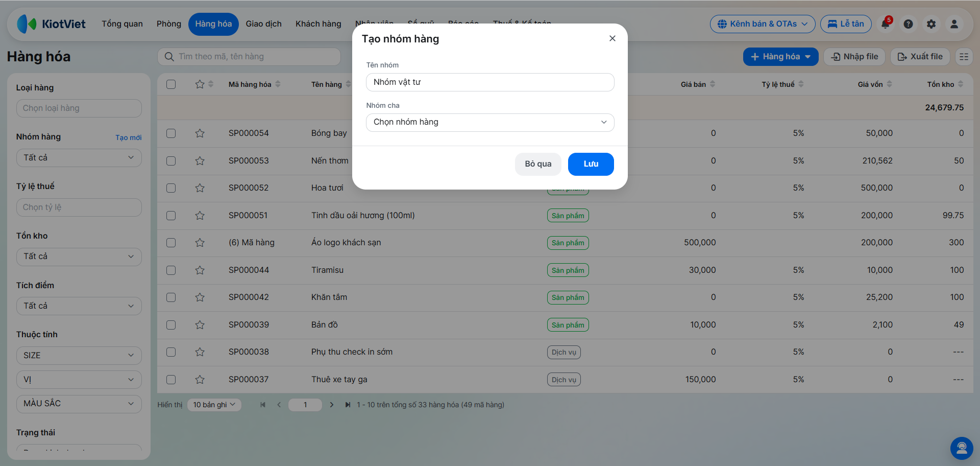Click the Xuất file button
The image size is (980, 466).
(x=920, y=57)
